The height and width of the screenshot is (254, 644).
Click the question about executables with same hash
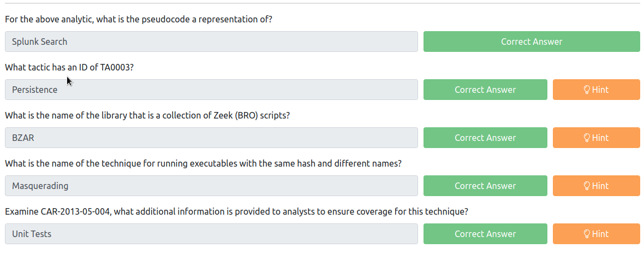(203, 163)
